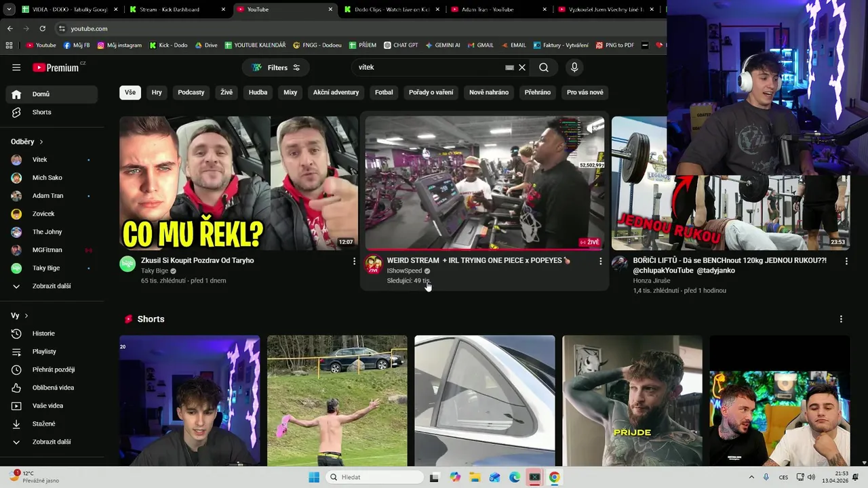Open the on-screen keyboard icon in search
The image size is (868, 488).
click(509, 67)
